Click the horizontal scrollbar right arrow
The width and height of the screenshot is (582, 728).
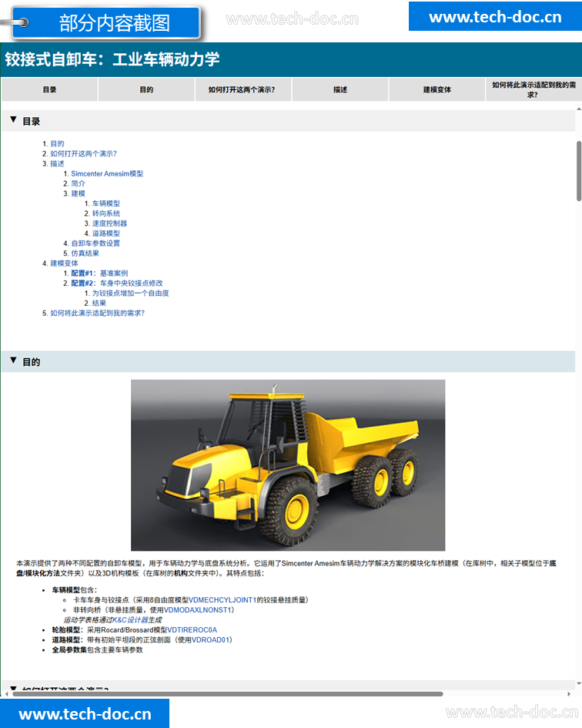569,694
